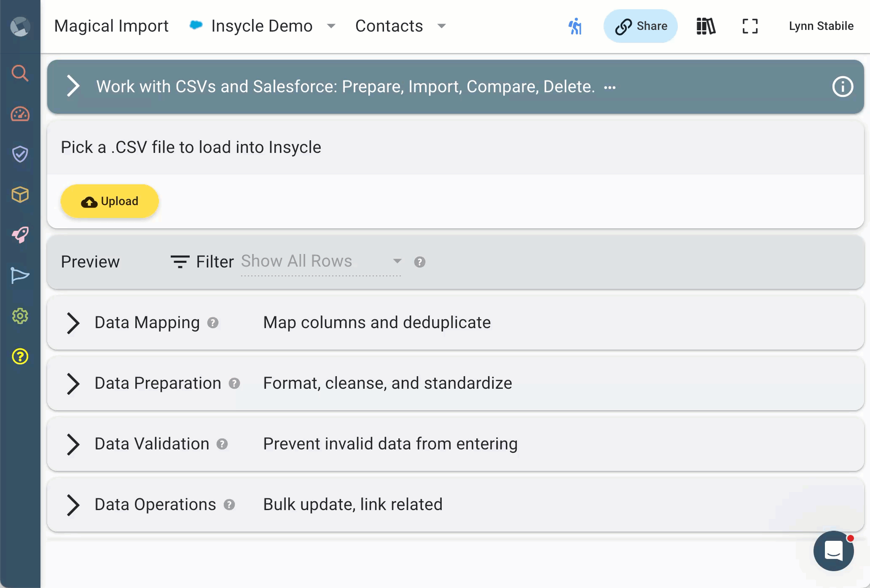Open the flag pennant icon in sidebar
Image resolution: width=870 pixels, height=588 pixels.
(x=20, y=275)
